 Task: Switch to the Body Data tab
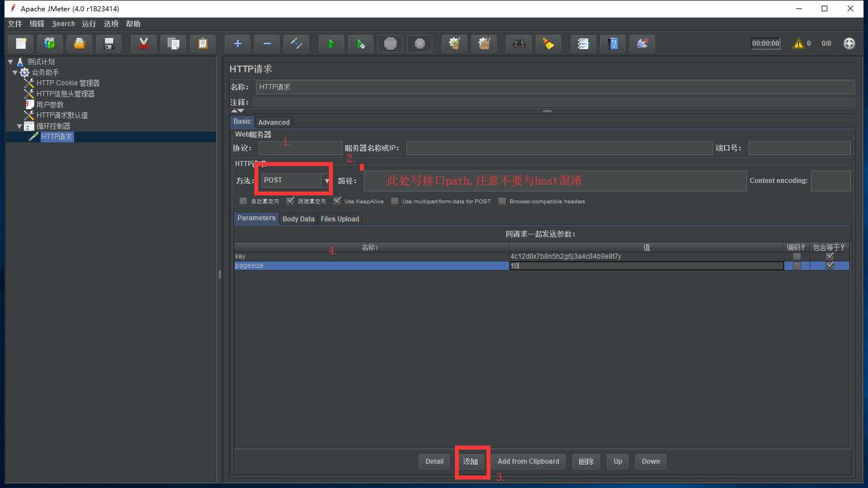tap(298, 219)
